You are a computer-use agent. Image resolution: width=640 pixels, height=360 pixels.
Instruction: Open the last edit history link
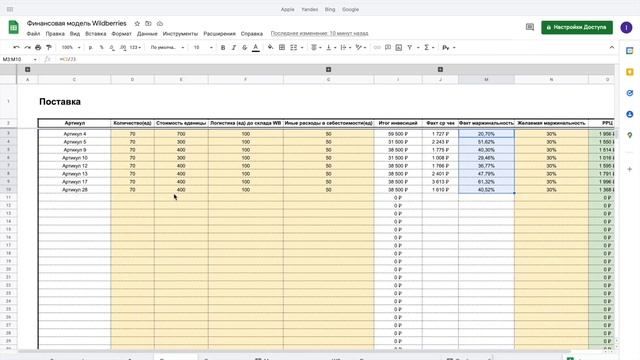319,33
